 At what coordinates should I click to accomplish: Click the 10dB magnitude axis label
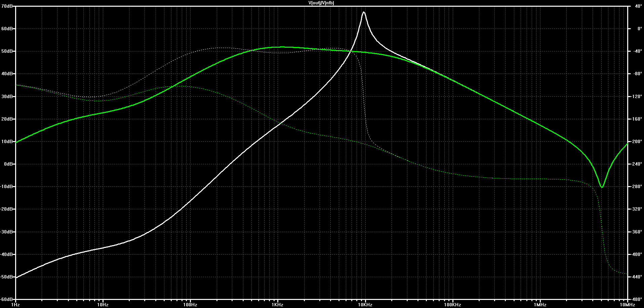tap(7, 141)
